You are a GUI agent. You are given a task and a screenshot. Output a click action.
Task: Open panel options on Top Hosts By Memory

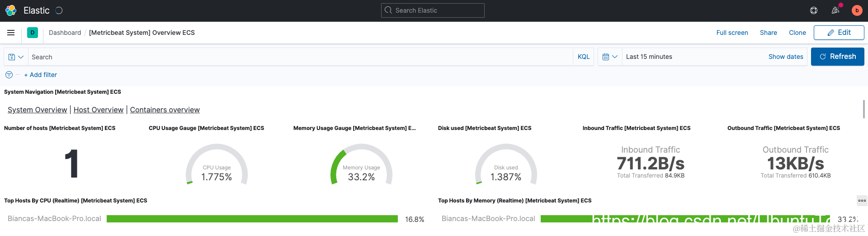pos(862,201)
